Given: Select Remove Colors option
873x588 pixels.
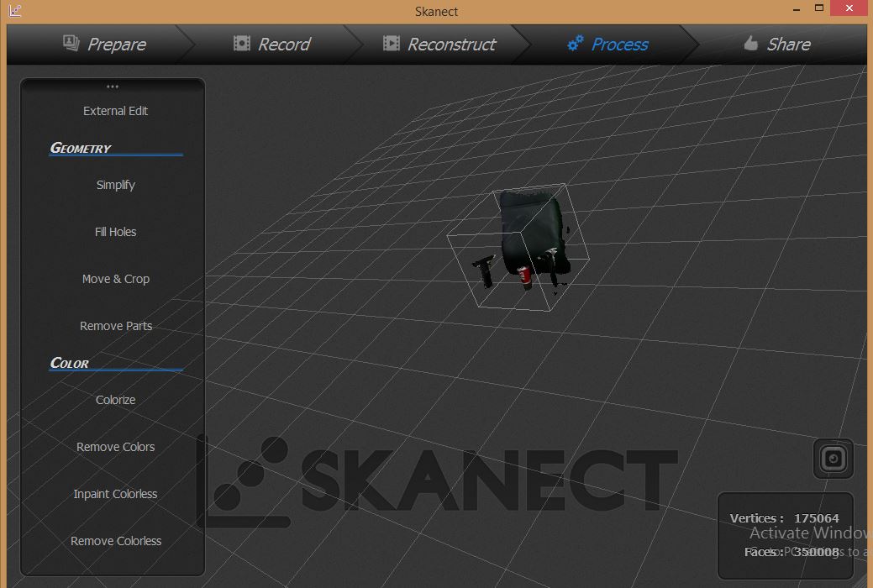Looking at the screenshot, I should coord(115,447).
